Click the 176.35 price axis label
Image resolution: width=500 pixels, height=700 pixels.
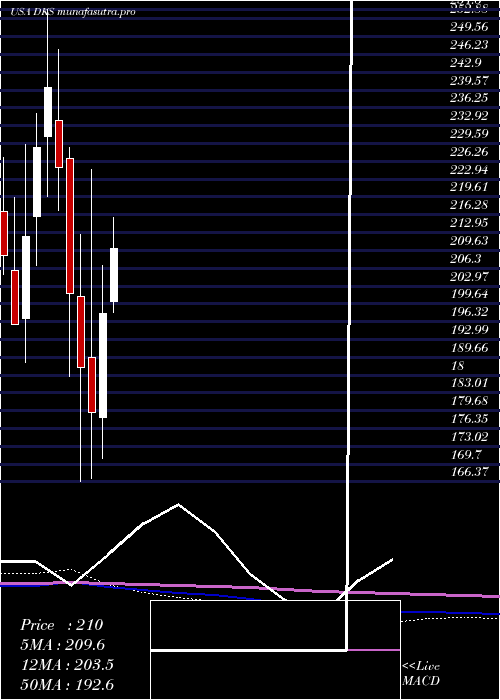[469, 419]
